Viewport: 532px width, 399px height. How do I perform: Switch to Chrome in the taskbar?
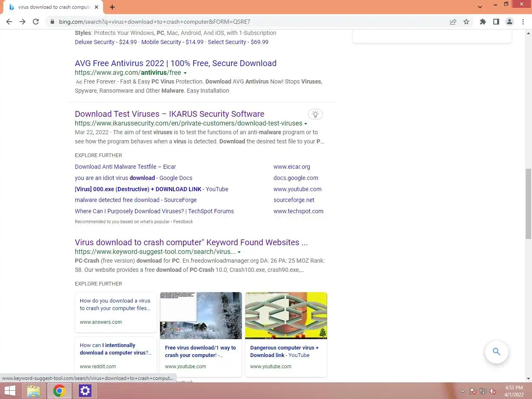pos(59,391)
